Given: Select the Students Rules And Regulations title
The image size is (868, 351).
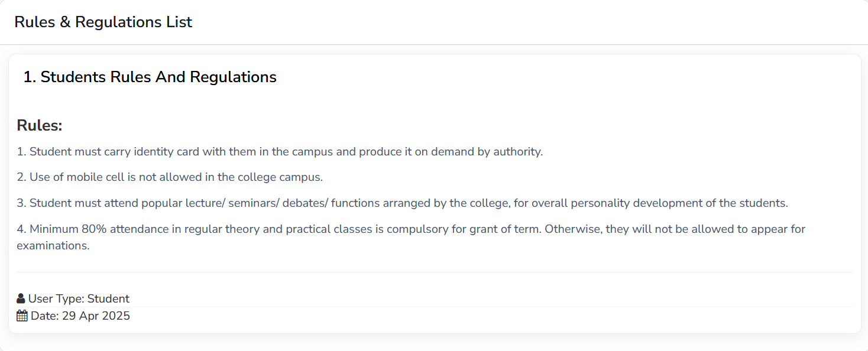Looking at the screenshot, I should point(150,77).
